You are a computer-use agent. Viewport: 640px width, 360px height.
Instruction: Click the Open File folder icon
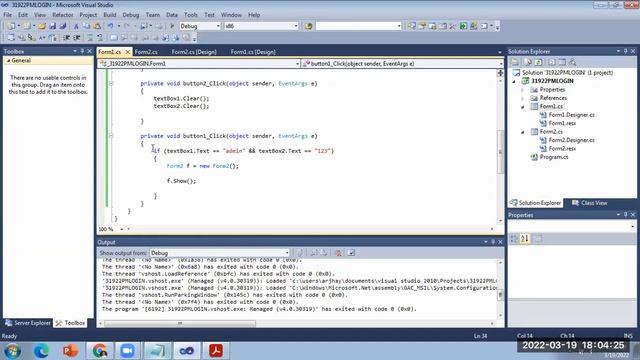[x=42, y=26]
